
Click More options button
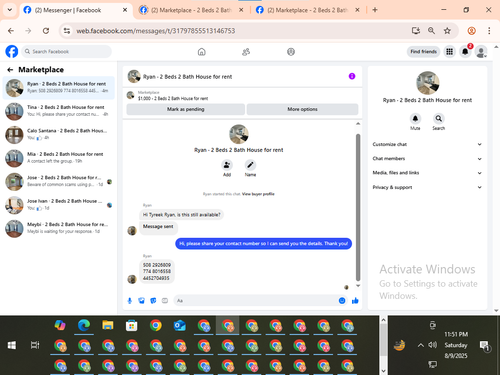[302, 109]
